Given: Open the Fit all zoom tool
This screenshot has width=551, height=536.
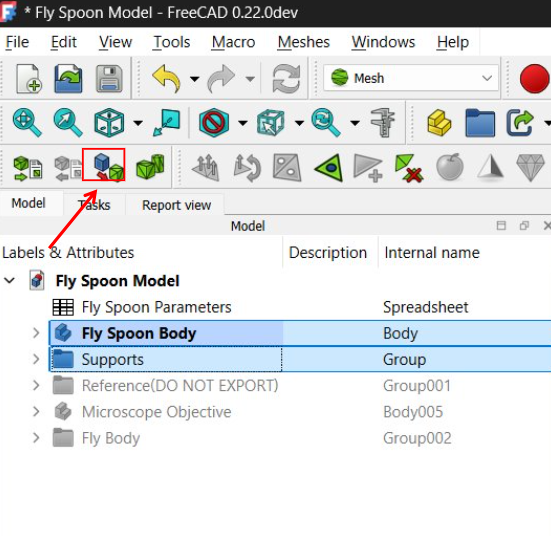Looking at the screenshot, I should pos(27,122).
